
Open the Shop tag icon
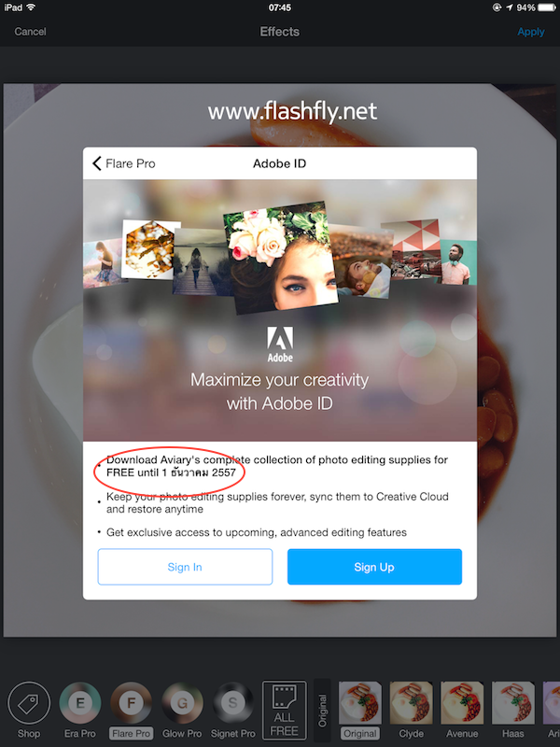coord(29,702)
